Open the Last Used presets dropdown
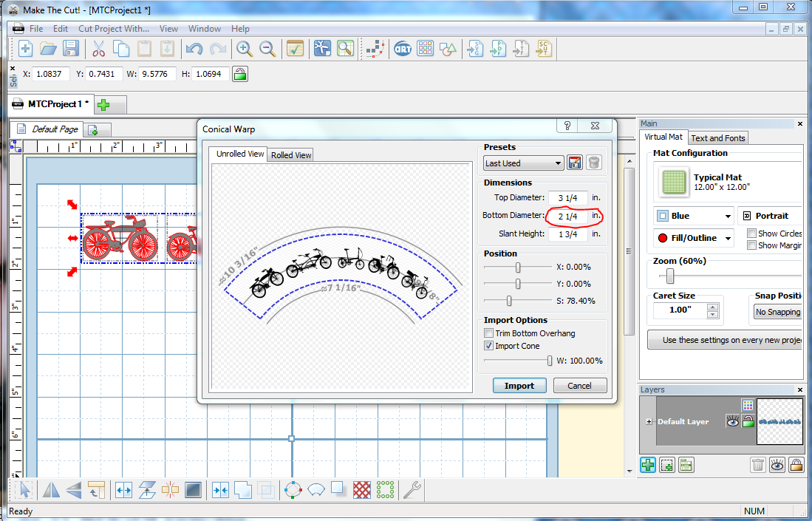The height and width of the screenshot is (521, 812). (x=523, y=163)
